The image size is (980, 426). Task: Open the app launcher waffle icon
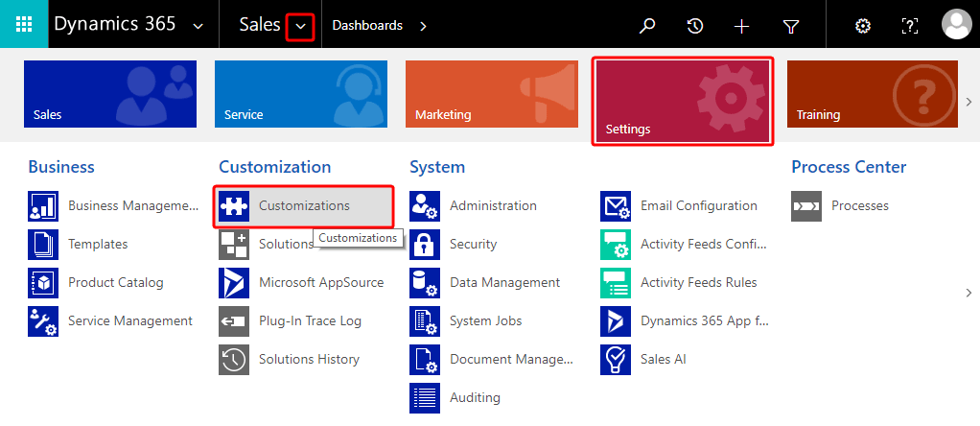tap(24, 25)
